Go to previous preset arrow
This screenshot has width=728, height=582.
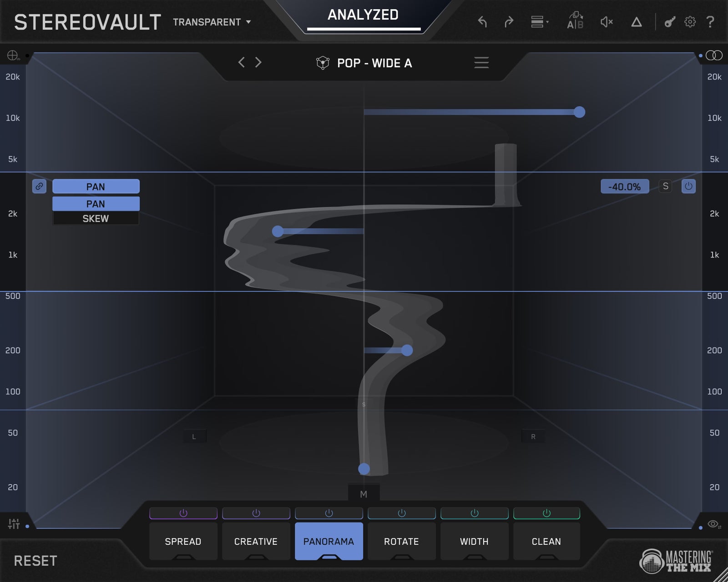coord(242,62)
